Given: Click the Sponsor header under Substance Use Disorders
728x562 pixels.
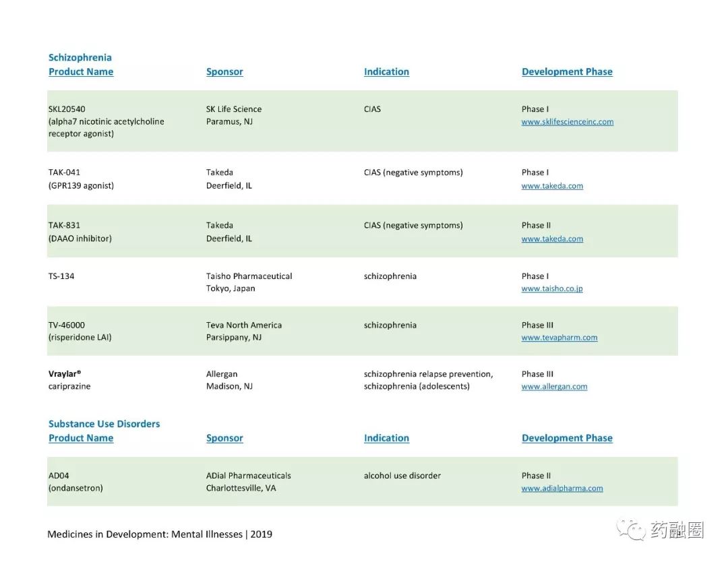Looking at the screenshot, I should (x=224, y=438).
